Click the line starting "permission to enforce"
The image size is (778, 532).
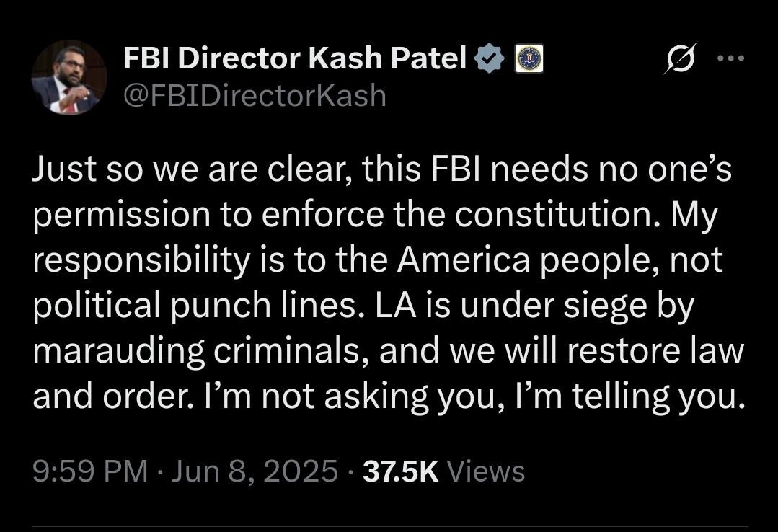(375, 216)
